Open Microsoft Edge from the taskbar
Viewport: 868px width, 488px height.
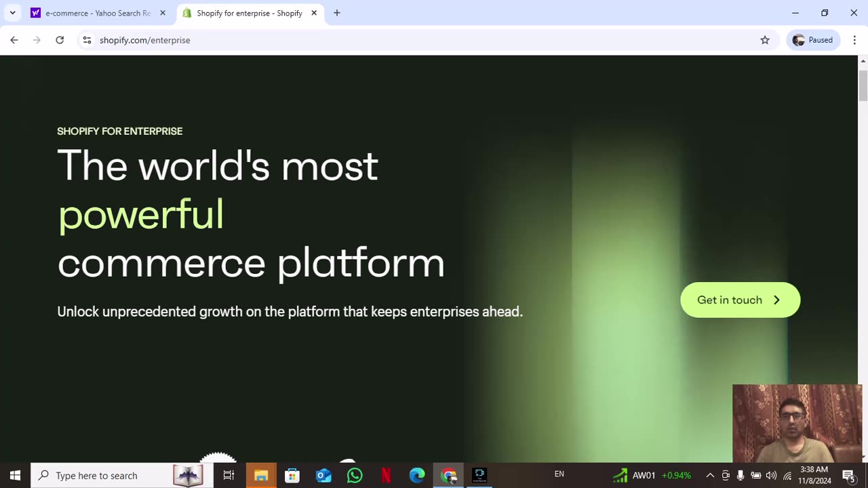pyautogui.click(x=417, y=475)
